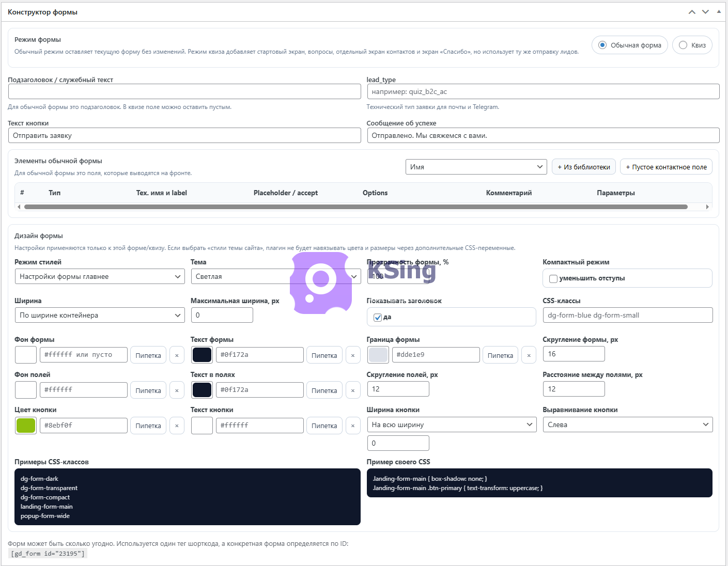
Task: Select the Обычная форма mode
Action: [x=630, y=45]
